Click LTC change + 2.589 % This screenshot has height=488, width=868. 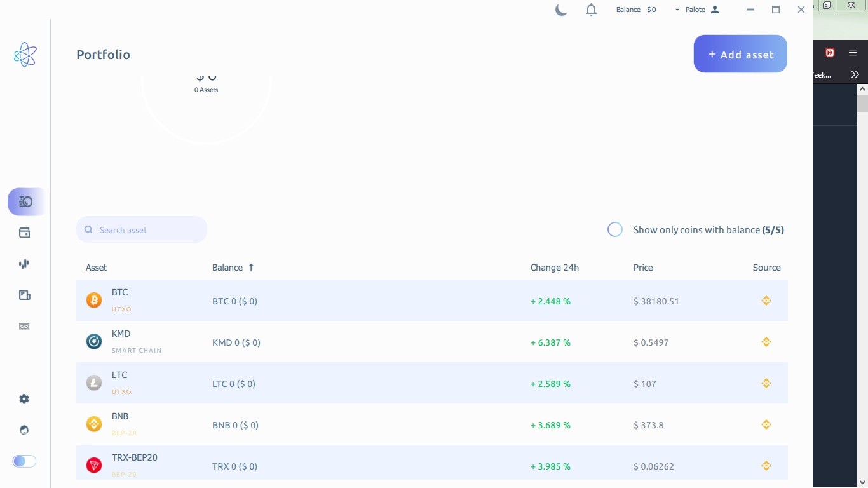pyautogui.click(x=550, y=384)
